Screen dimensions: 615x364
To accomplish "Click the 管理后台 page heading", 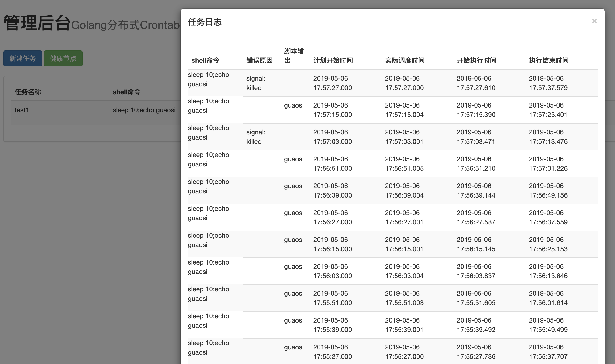I will [37, 23].
